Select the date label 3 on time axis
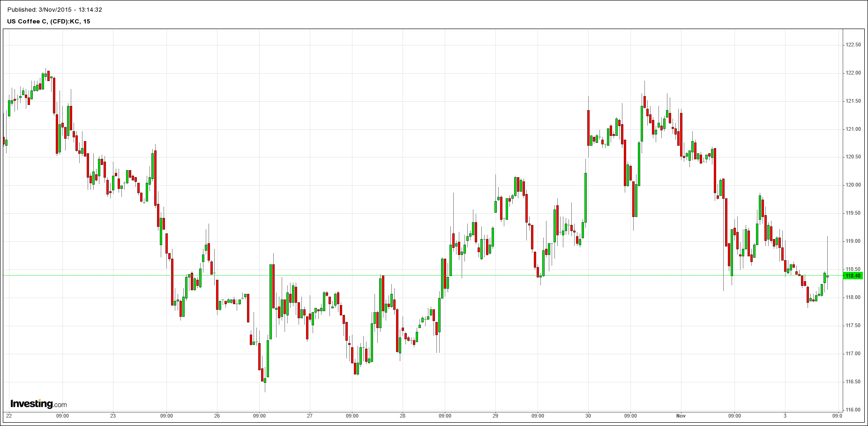 (x=785, y=416)
